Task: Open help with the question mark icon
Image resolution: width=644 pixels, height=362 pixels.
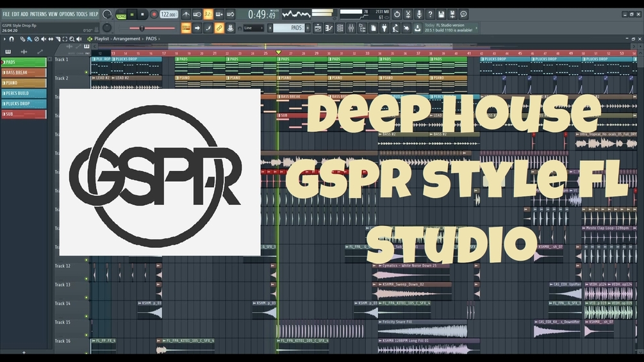Action: 431,14
